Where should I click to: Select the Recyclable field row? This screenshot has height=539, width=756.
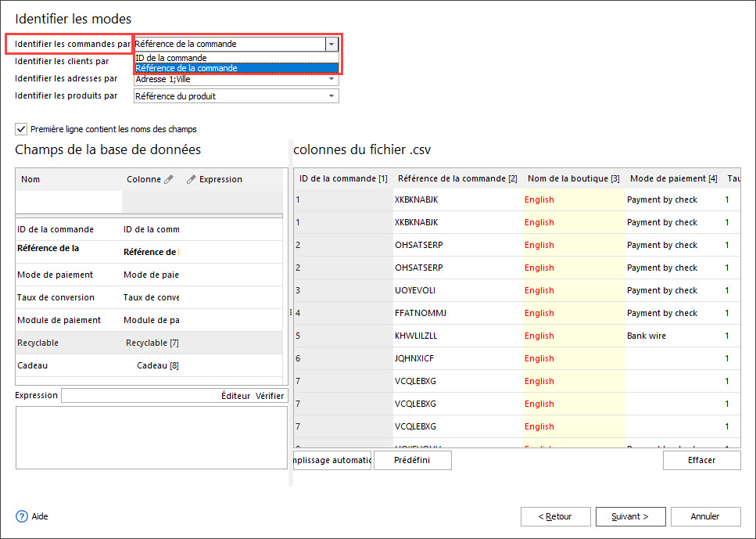click(149, 343)
